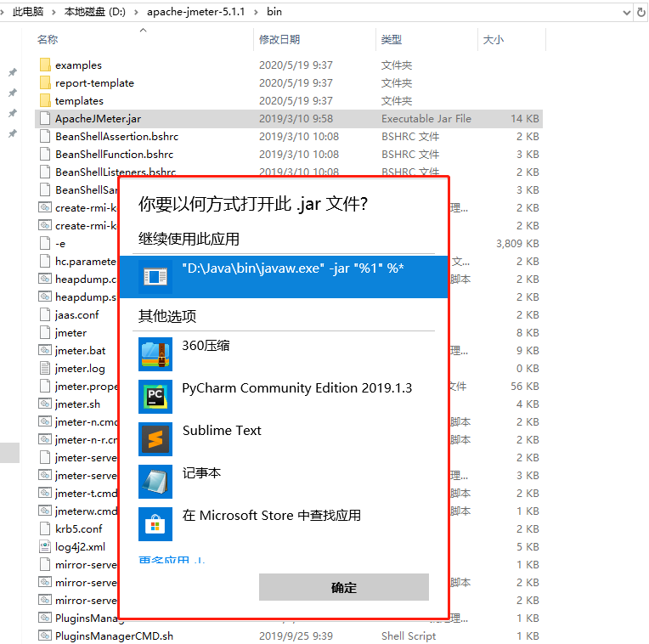Go to apache-jmeter-5.1.1 breadcrumb folder

pyautogui.click(x=195, y=12)
